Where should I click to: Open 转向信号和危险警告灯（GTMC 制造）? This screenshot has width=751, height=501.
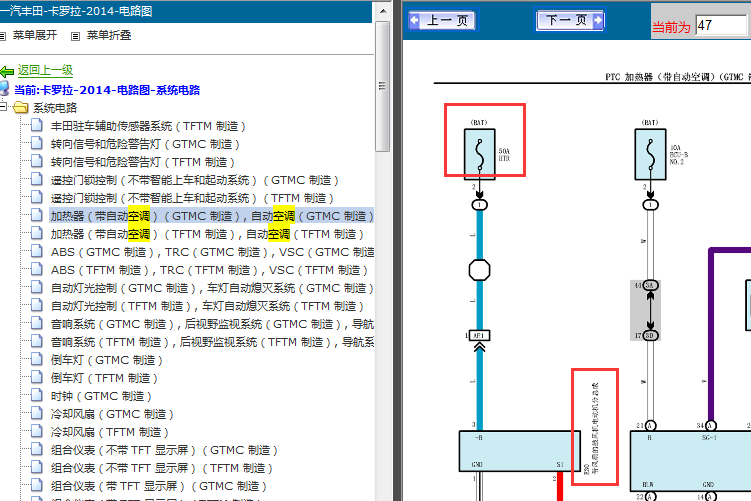[x=145, y=144]
